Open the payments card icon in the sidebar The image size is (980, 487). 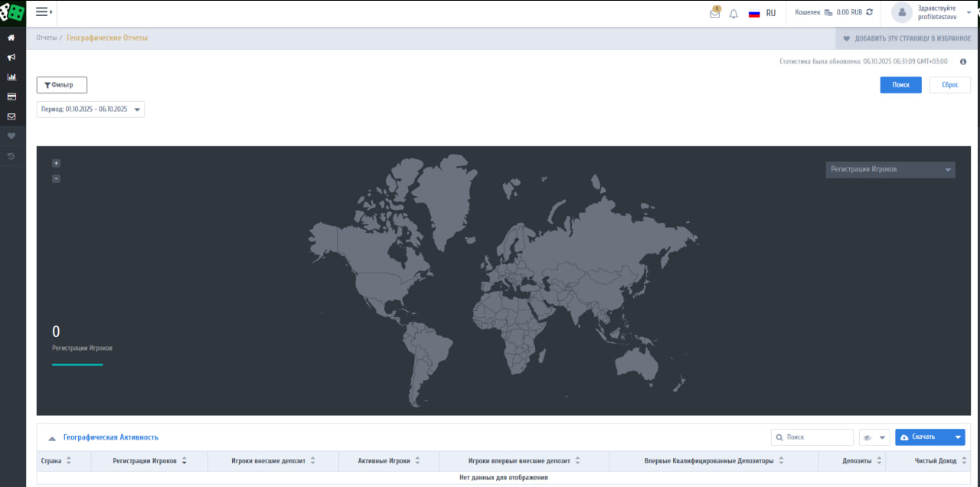click(11, 97)
